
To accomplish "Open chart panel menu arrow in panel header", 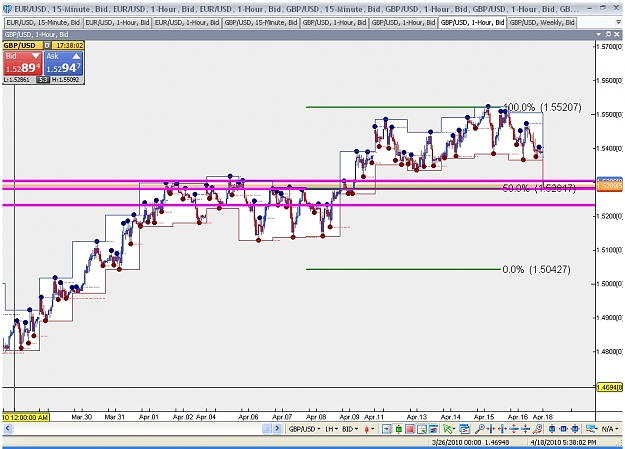I will (599, 35).
